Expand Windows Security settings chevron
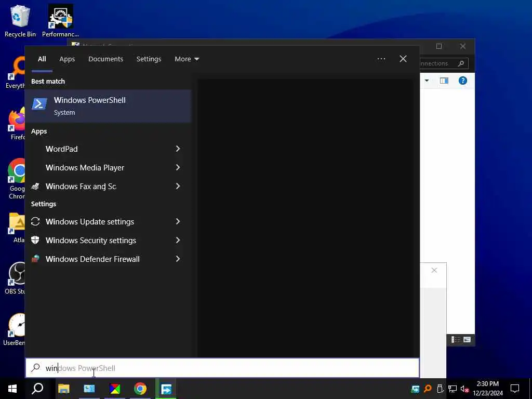 [x=178, y=240]
